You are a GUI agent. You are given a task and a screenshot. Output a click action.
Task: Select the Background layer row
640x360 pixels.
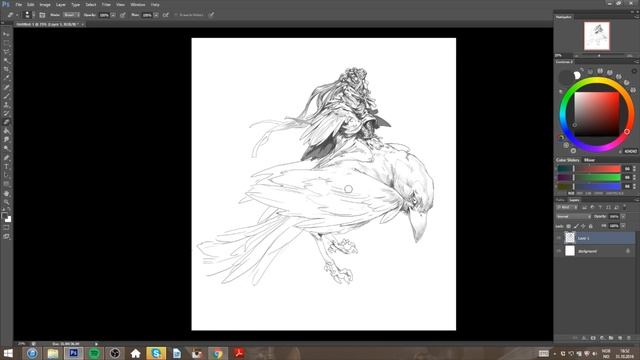[x=596, y=251]
